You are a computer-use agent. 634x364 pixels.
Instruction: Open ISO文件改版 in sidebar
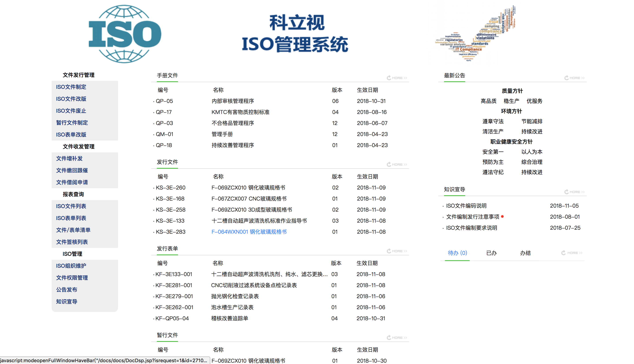click(x=71, y=99)
